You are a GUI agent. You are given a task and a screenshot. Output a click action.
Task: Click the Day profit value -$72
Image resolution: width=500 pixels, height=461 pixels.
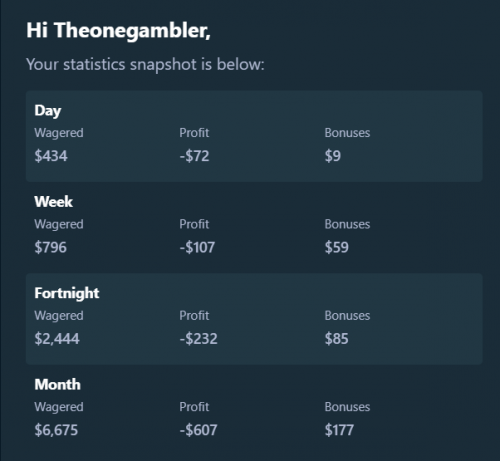[x=194, y=156]
